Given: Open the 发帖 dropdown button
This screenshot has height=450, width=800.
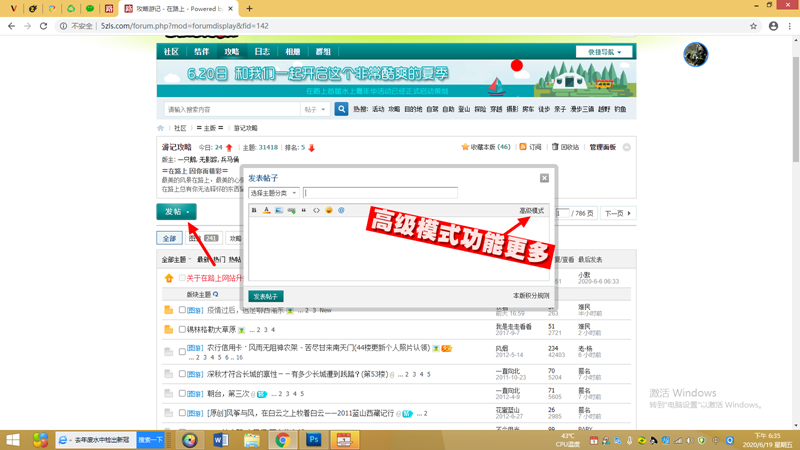Looking at the screenshot, I should pos(177,212).
